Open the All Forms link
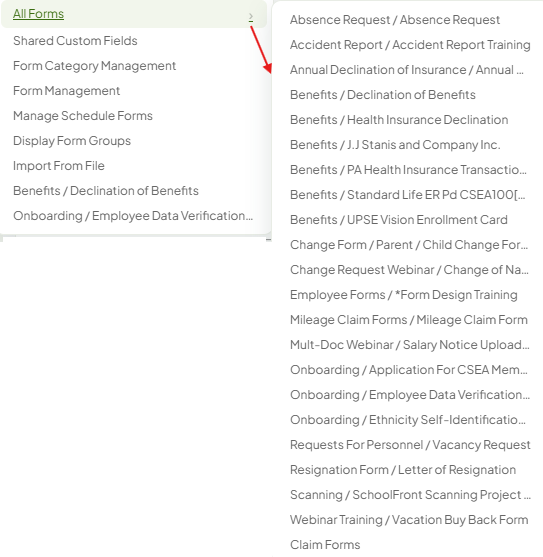Screen dimensions: 543x557 pyautogui.click(x=38, y=14)
